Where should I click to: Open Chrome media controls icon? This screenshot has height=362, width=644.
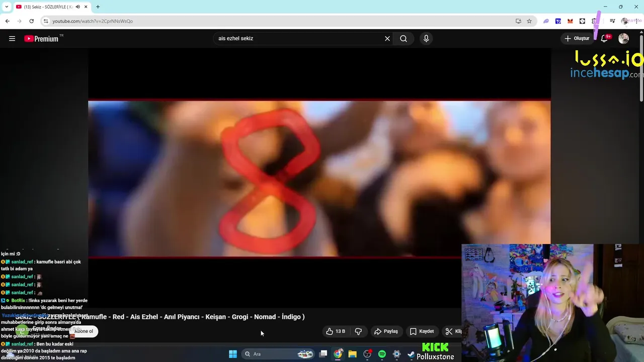click(x=612, y=21)
